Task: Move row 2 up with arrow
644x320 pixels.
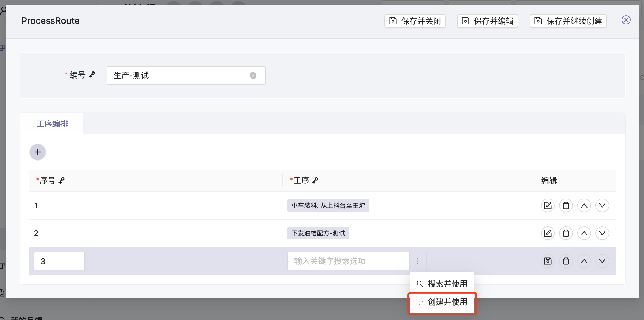Action: click(x=584, y=233)
